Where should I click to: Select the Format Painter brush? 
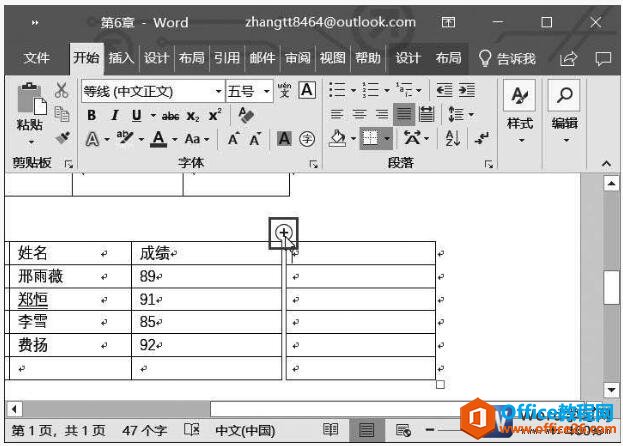coord(62,138)
